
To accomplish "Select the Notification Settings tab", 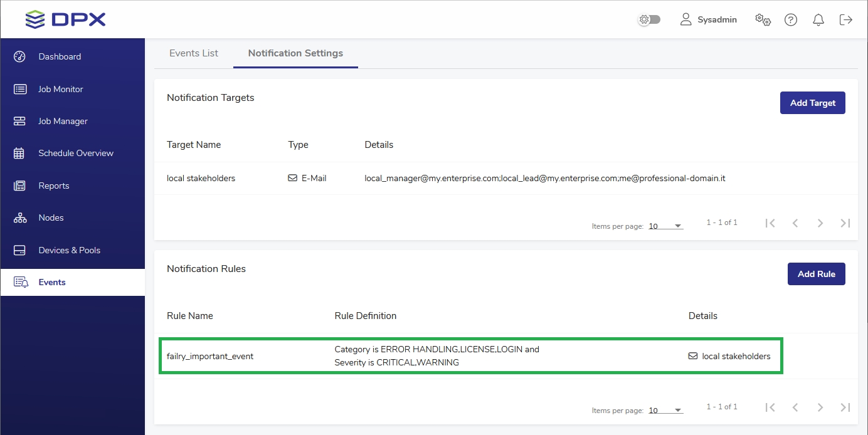I will click(295, 53).
